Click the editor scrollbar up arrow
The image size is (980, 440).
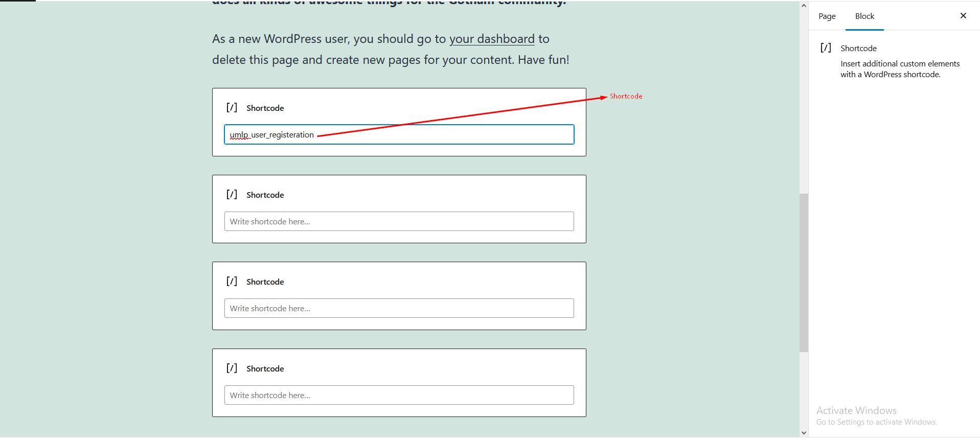coord(804,6)
